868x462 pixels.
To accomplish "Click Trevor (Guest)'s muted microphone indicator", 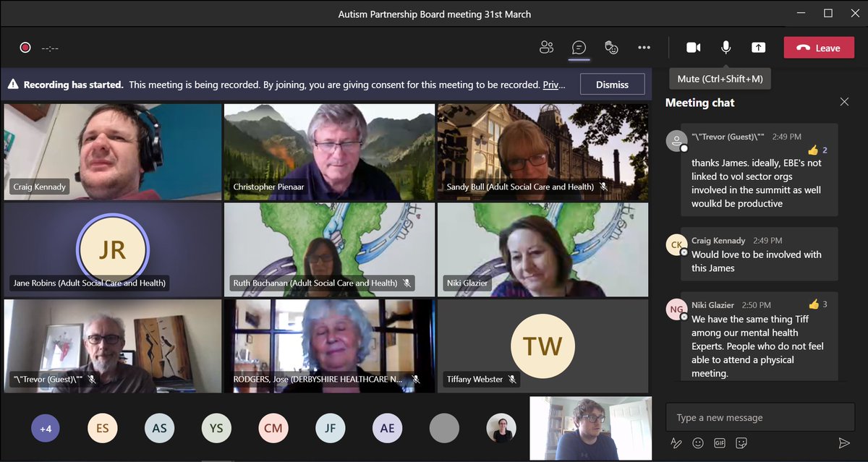I will [x=91, y=379].
